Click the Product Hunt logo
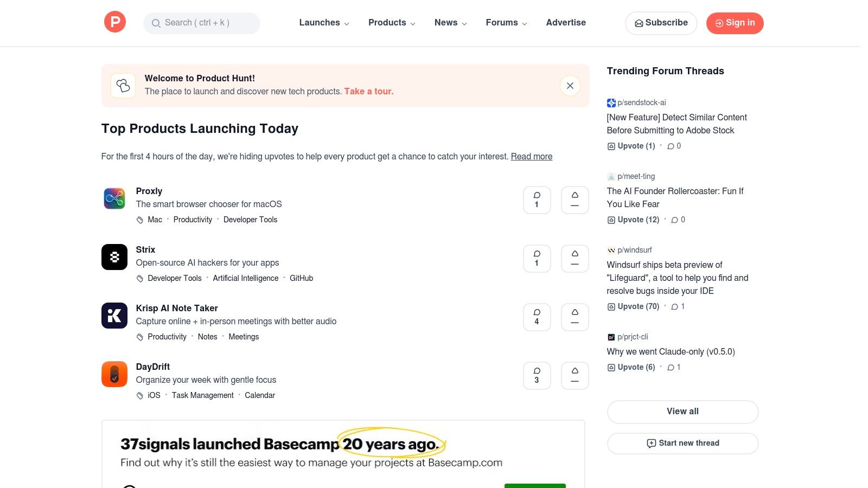Viewport: 868px width, 488px height. click(114, 22)
